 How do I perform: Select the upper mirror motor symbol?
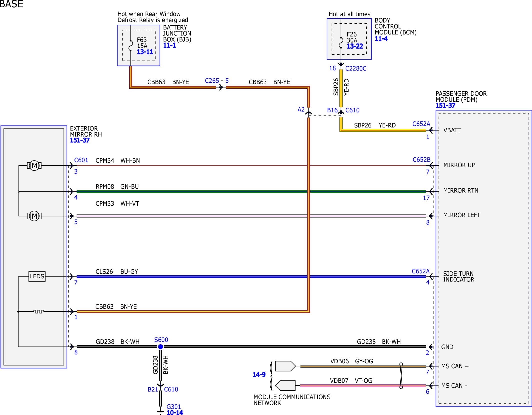34,165
